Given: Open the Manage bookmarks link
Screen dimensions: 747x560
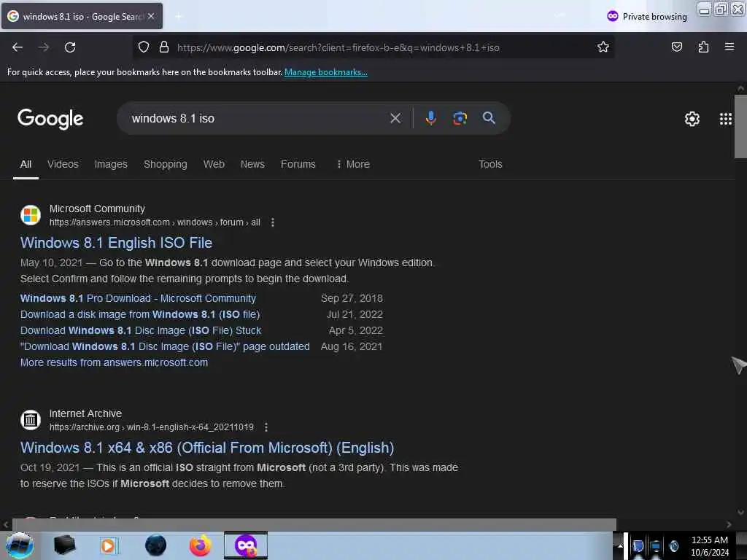Looking at the screenshot, I should 326,72.
